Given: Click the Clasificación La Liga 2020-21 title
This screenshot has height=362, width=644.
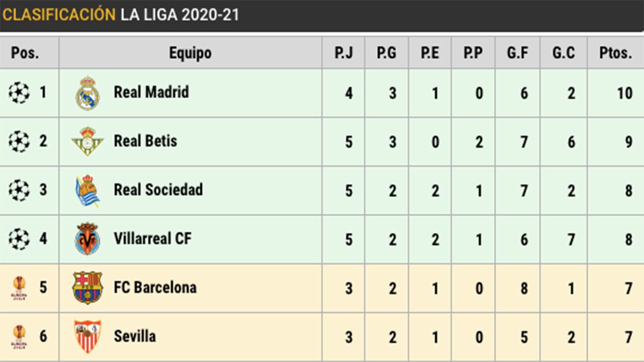Looking at the screenshot, I should coord(121,14).
